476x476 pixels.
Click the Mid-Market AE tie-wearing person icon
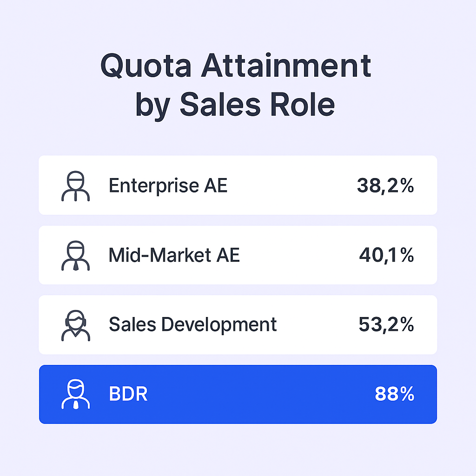[x=75, y=255]
